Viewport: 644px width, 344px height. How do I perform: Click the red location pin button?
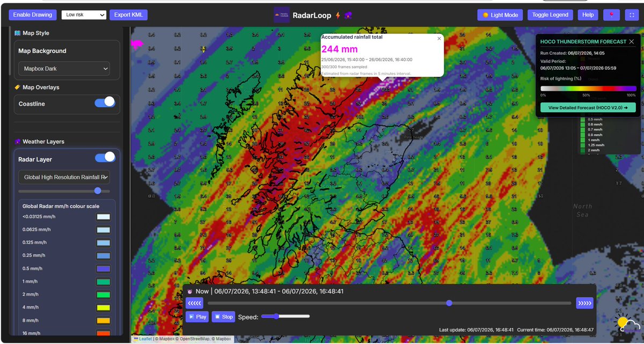click(x=611, y=15)
